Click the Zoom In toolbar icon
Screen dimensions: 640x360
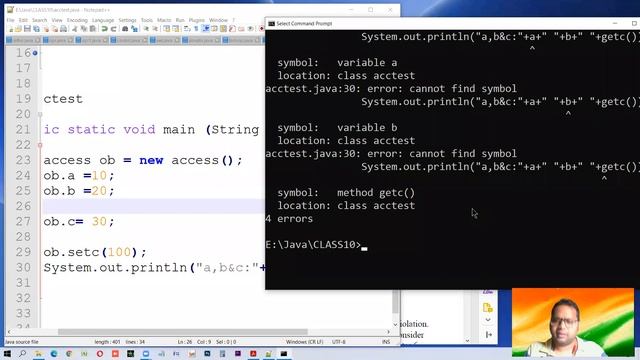pyautogui.click(x=146, y=29)
